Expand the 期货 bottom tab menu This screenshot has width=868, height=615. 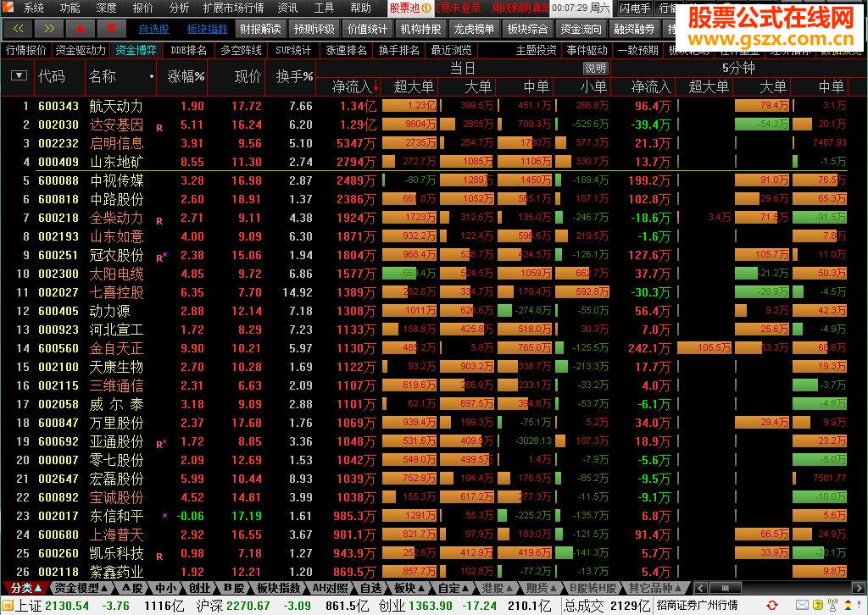pos(542,588)
